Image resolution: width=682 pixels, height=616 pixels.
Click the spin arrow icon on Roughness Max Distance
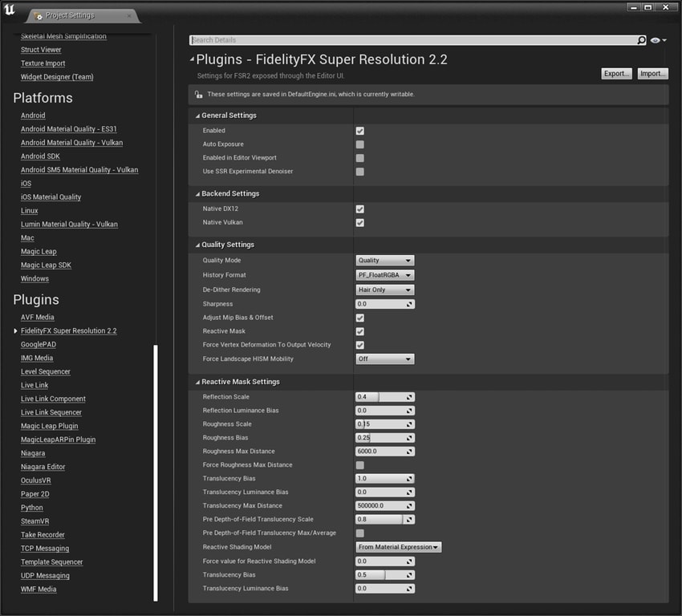tap(410, 452)
